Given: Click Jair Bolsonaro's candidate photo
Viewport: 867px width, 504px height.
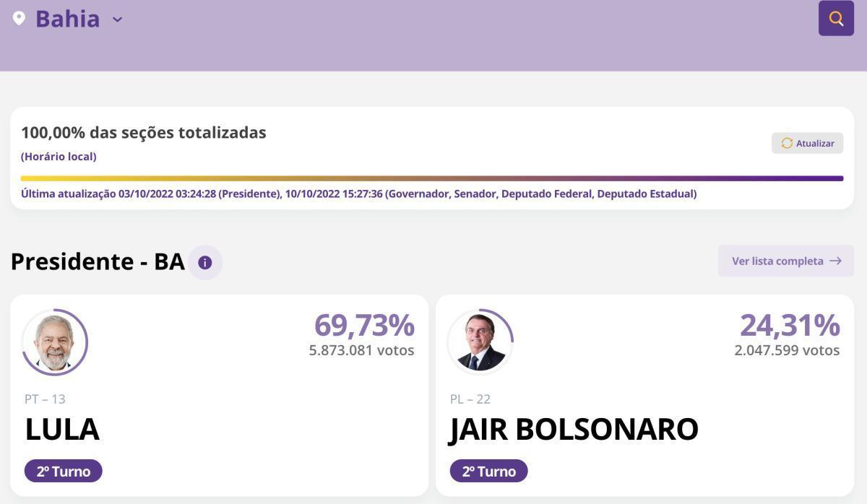Looking at the screenshot, I should (480, 342).
